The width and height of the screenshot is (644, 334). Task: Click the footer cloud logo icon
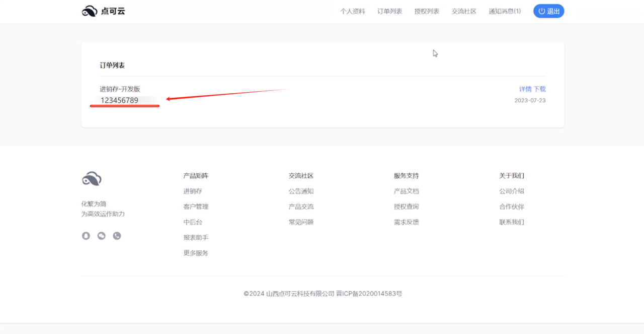pyautogui.click(x=92, y=178)
